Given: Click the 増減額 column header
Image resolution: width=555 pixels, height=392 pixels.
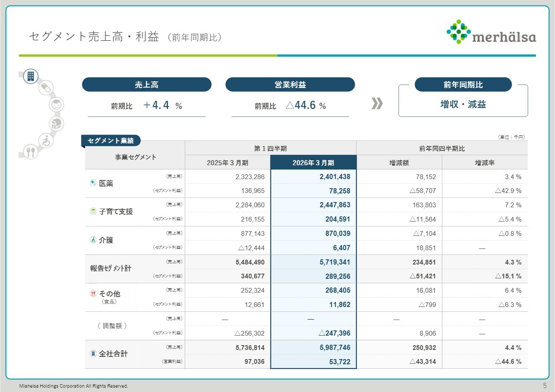Looking at the screenshot, I should tap(399, 163).
